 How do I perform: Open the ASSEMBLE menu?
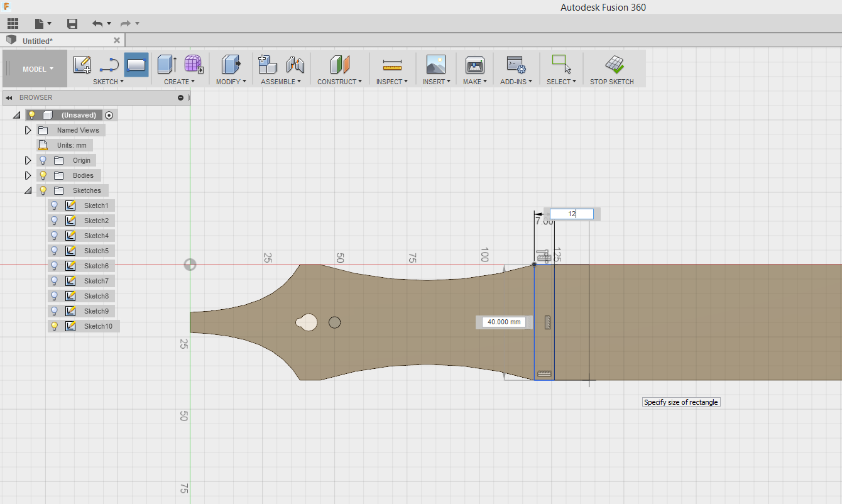tap(281, 82)
